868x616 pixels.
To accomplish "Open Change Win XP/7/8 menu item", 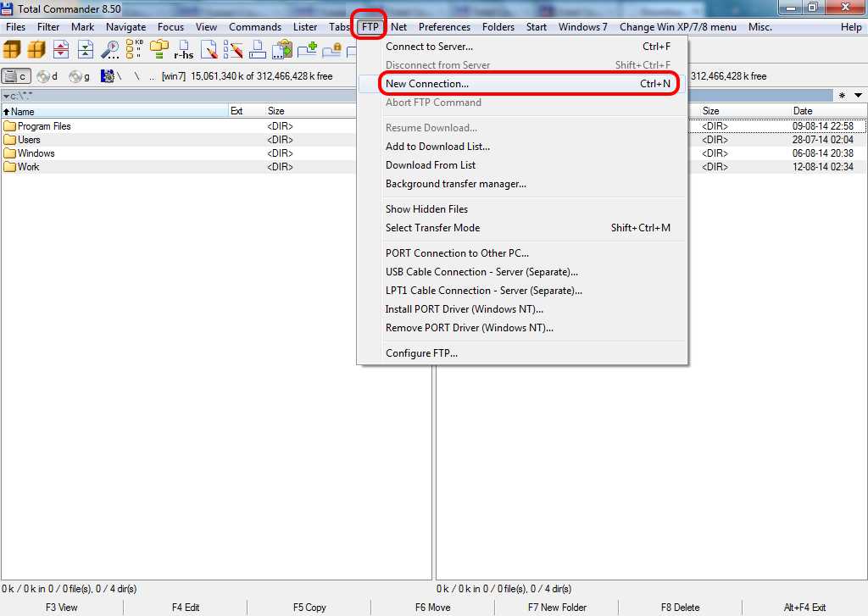I will click(677, 27).
